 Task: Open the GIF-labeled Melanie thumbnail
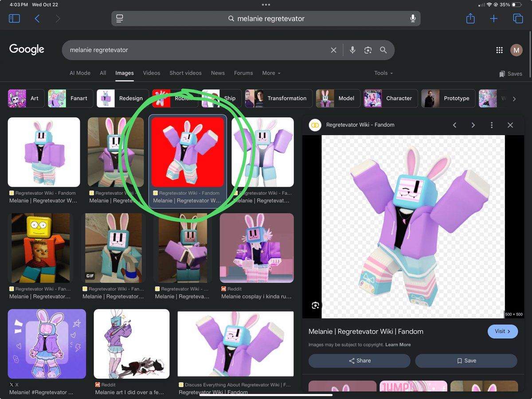click(x=113, y=248)
